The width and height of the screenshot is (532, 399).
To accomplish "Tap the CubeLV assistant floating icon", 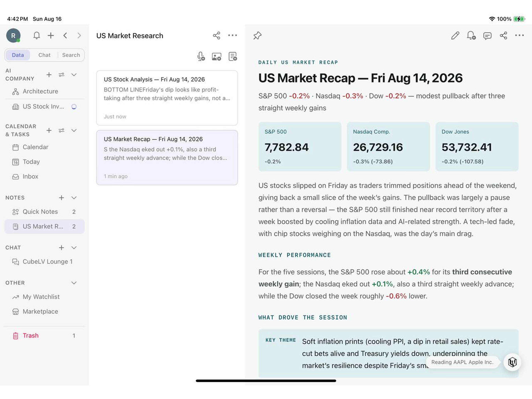I will pyautogui.click(x=512, y=362).
